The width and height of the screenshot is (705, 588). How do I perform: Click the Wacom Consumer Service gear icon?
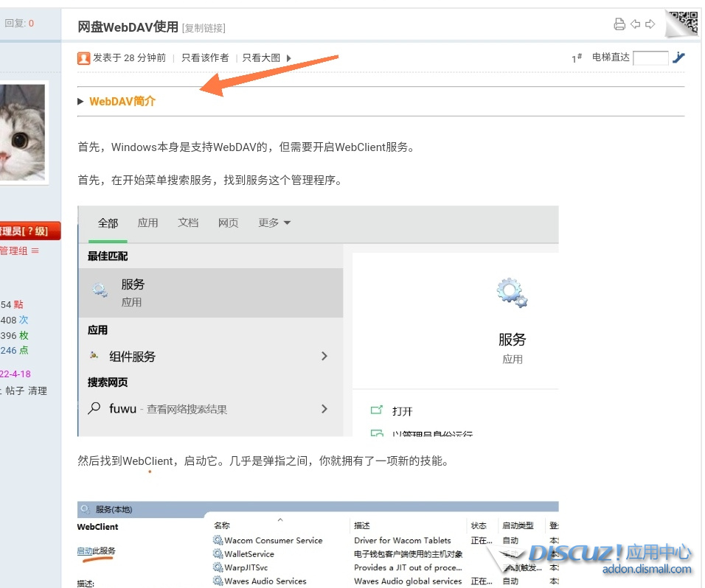tap(218, 540)
